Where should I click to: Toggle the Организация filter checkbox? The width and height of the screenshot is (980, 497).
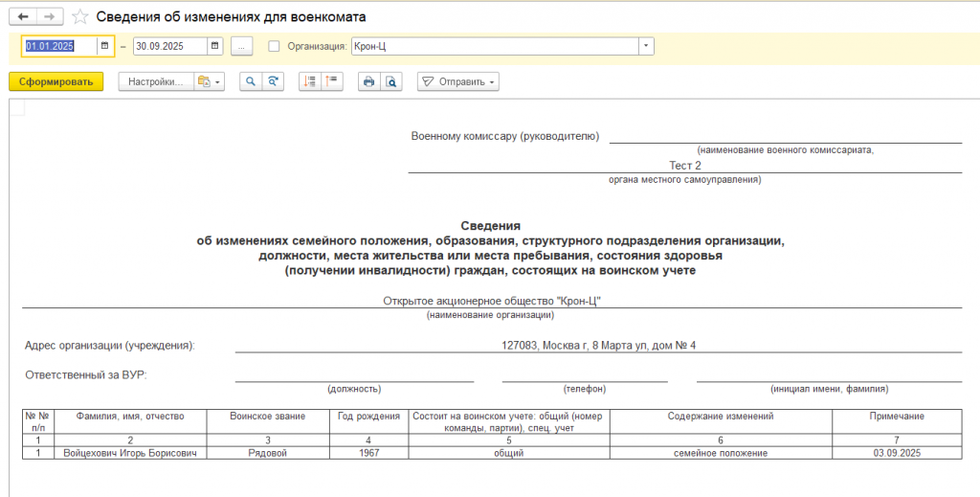(x=274, y=46)
